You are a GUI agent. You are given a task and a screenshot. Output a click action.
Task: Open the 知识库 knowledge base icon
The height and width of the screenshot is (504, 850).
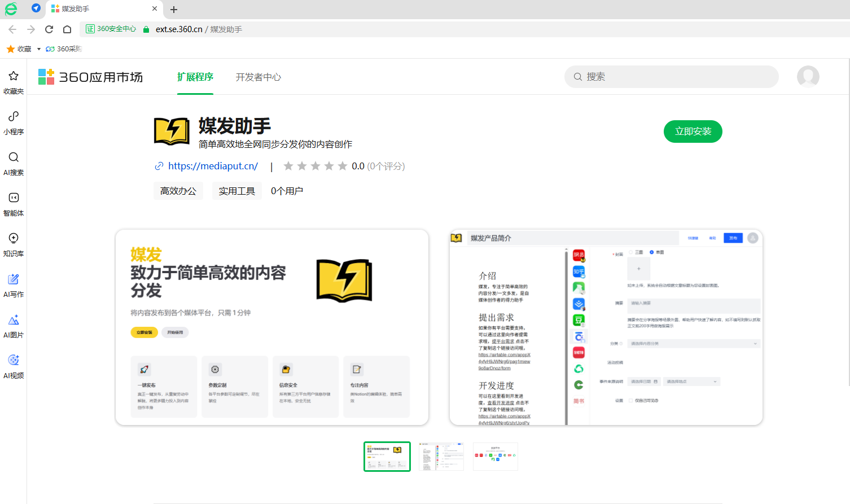pos(13,245)
